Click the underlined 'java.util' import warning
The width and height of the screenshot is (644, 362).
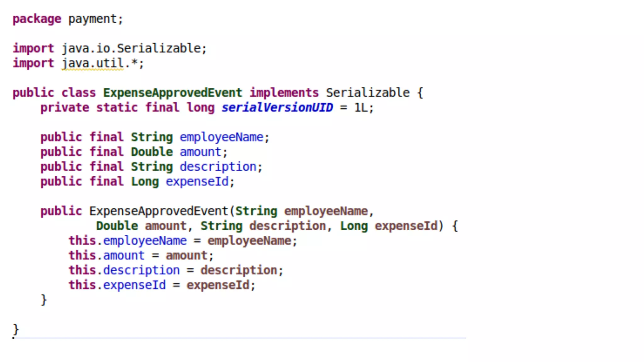[x=92, y=63]
